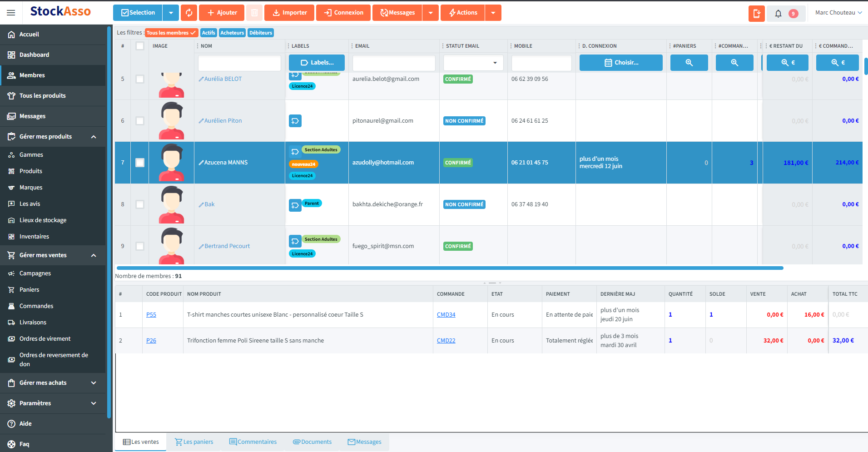Open product link P55

click(x=151, y=315)
